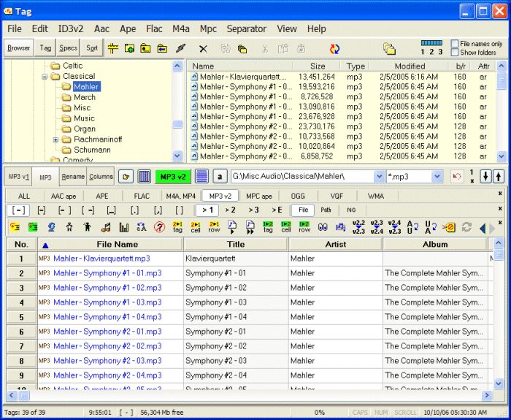Viewport: 511px width, 420px height.
Task: Toggle the NG option
Action: (351, 210)
